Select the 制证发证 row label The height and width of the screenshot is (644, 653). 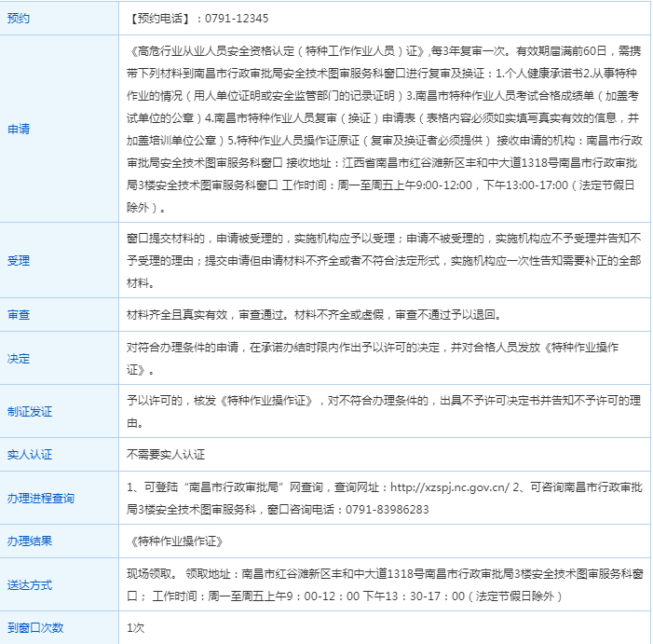tap(30, 411)
